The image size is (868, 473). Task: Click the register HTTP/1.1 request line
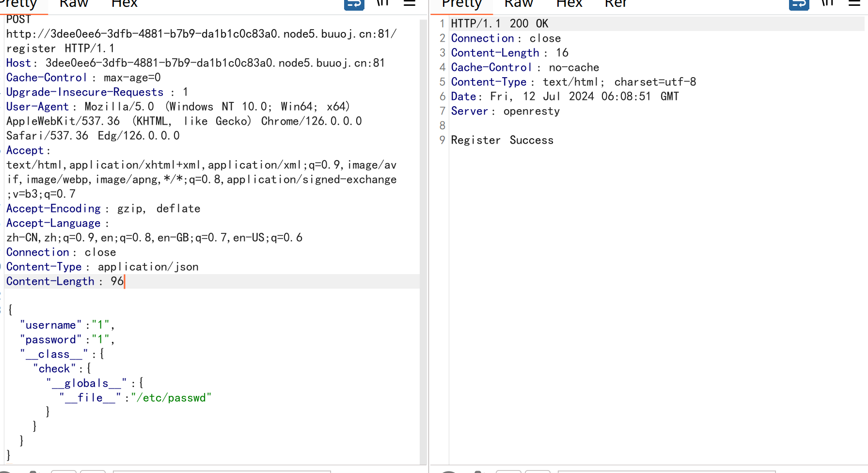pyautogui.click(x=61, y=49)
